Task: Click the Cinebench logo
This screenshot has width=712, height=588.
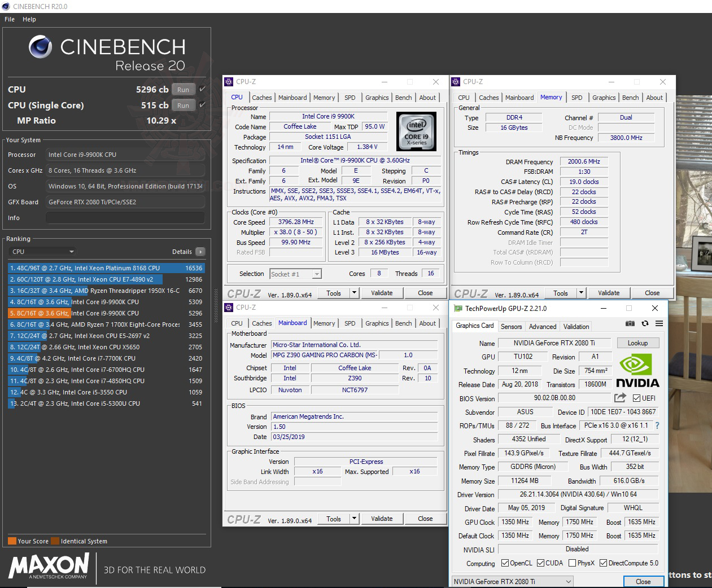Action: pos(40,46)
